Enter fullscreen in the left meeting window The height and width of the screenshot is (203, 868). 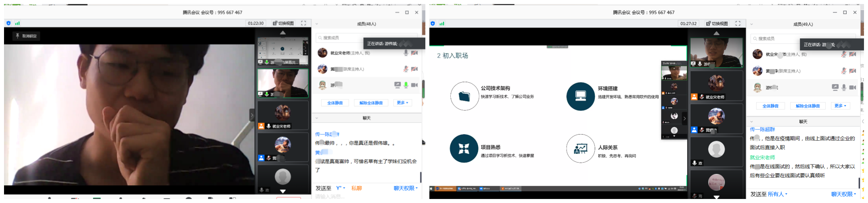[x=304, y=23]
